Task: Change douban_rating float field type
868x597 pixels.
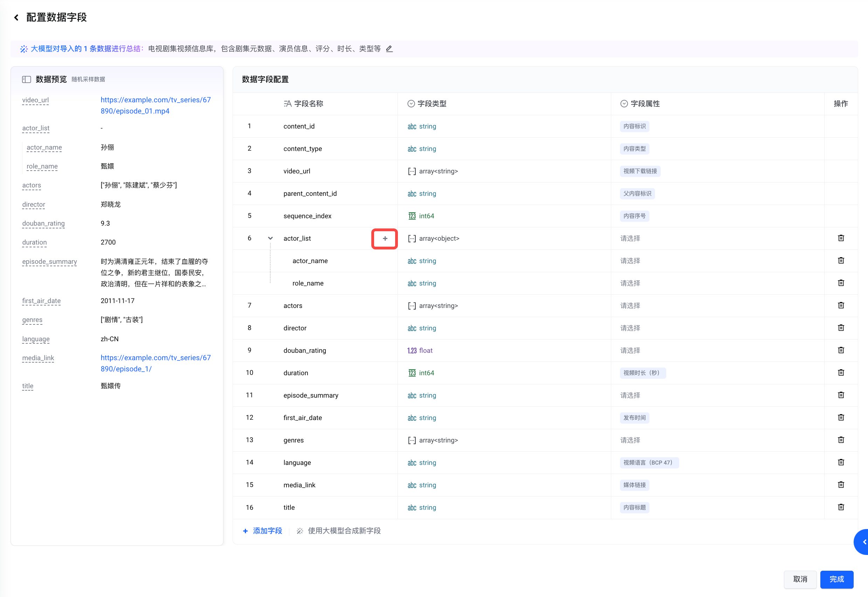Action: (420, 350)
